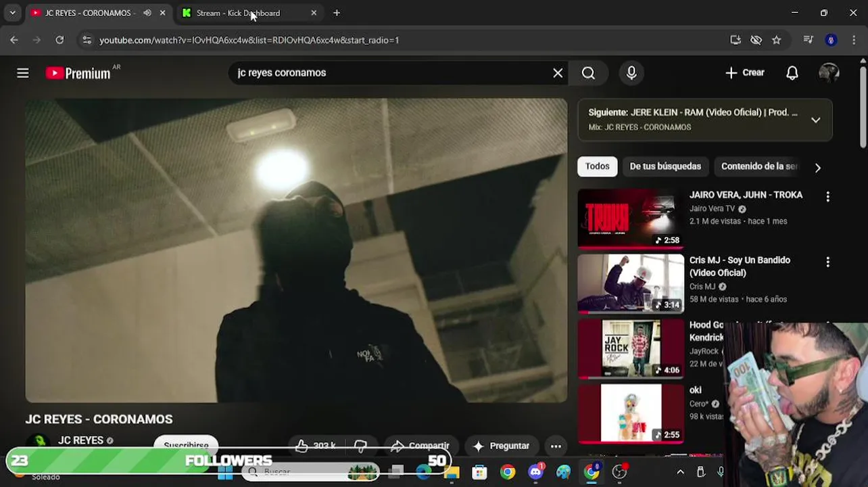Click the Preguntar button

coord(501,446)
